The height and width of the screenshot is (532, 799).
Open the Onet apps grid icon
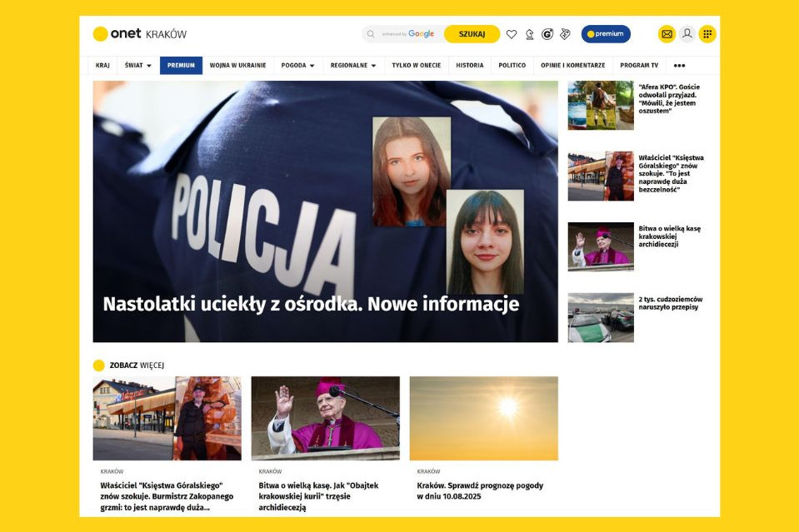705,34
